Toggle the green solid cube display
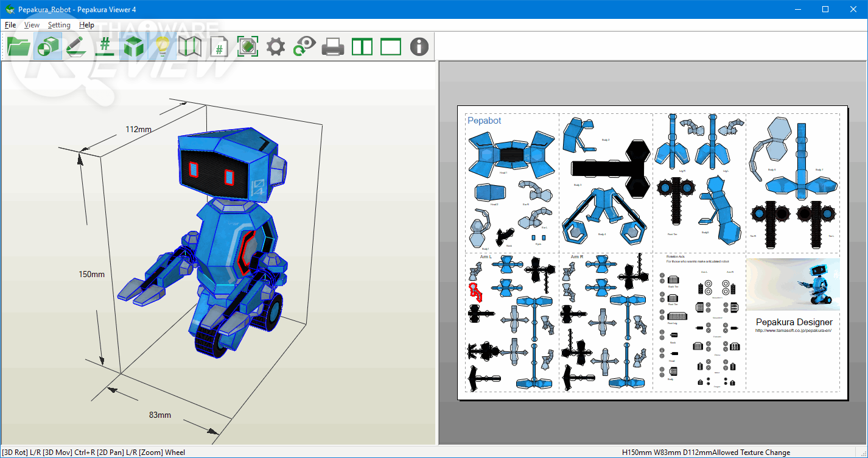Screen dimensions: 868x458 pos(133,46)
